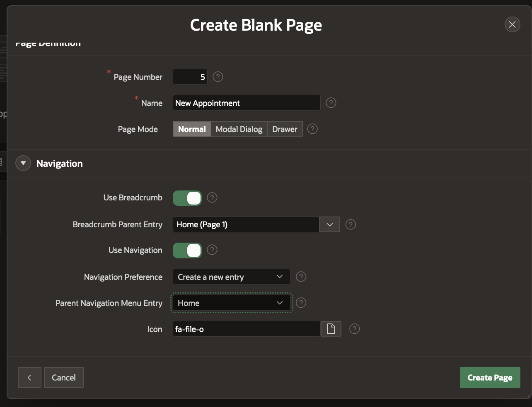Open help for Breadcrumb Parent Entry
This screenshot has height=407, width=532.
[x=351, y=224]
